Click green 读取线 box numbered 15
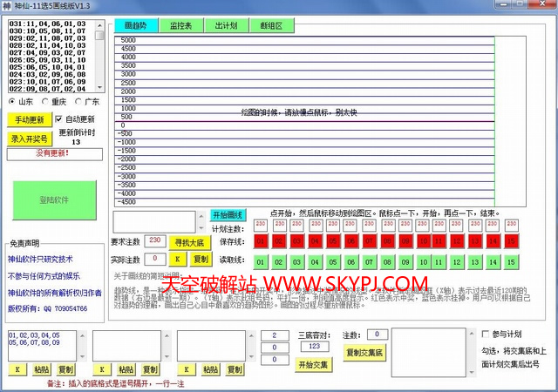 click(512, 261)
